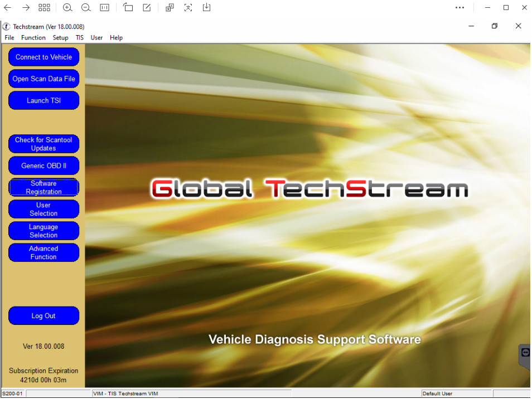Viewport: 532px width, 399px height.
Task: Open Language Selection
Action: click(x=43, y=231)
